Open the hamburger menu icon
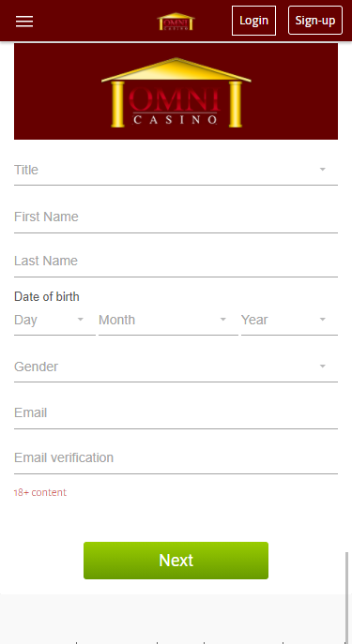Image resolution: width=352 pixels, height=644 pixels. pyautogui.click(x=24, y=22)
